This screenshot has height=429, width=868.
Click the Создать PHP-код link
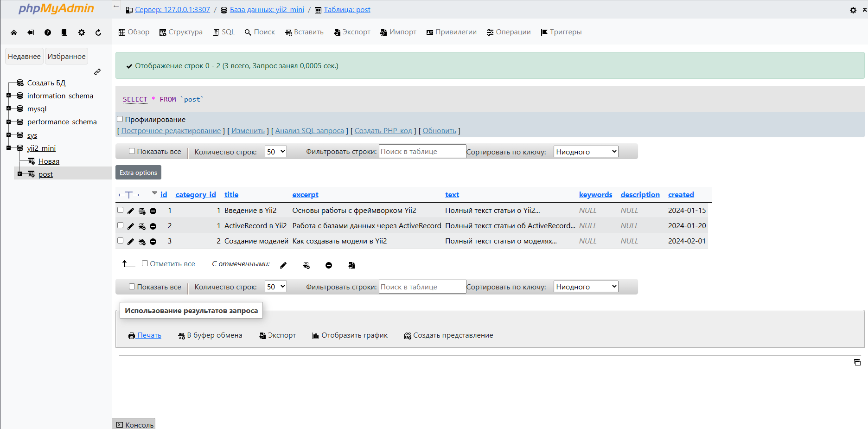coord(383,131)
